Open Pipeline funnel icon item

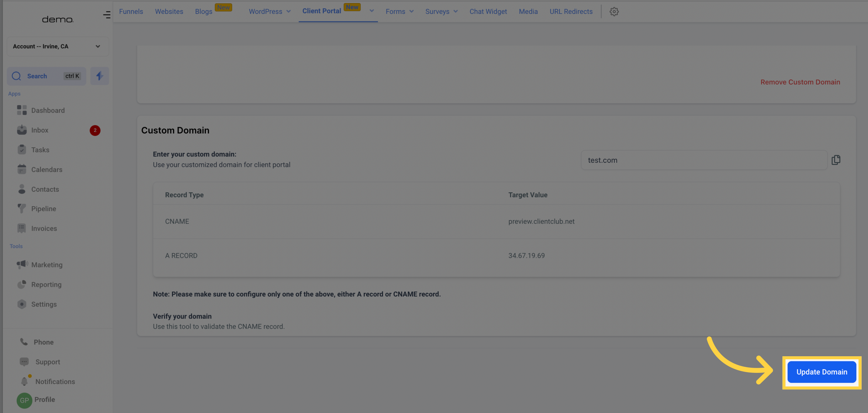(43, 209)
